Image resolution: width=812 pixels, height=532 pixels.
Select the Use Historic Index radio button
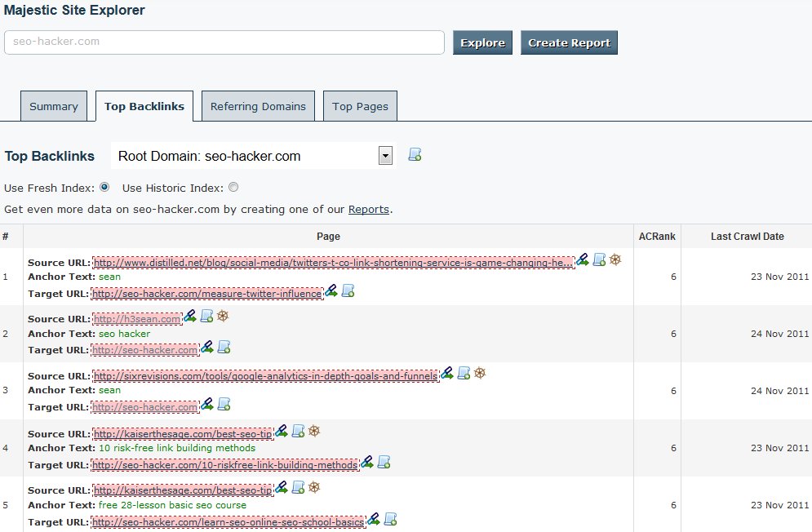click(233, 188)
